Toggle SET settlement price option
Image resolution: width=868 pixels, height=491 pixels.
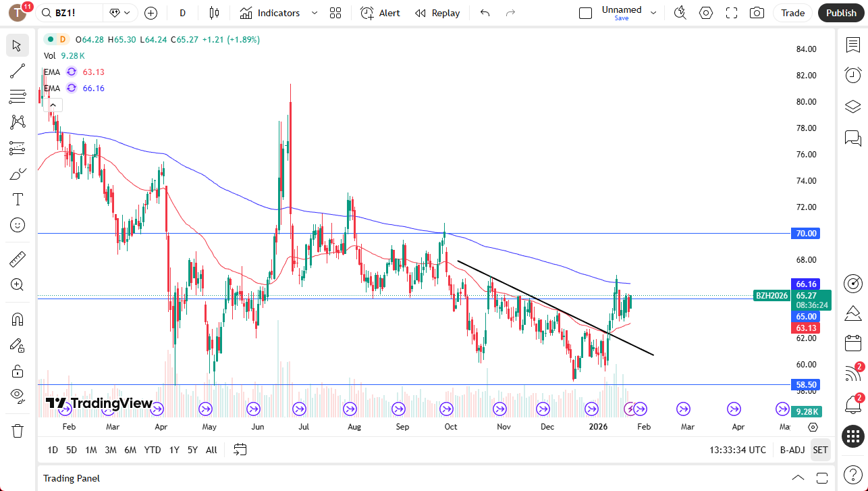point(820,450)
